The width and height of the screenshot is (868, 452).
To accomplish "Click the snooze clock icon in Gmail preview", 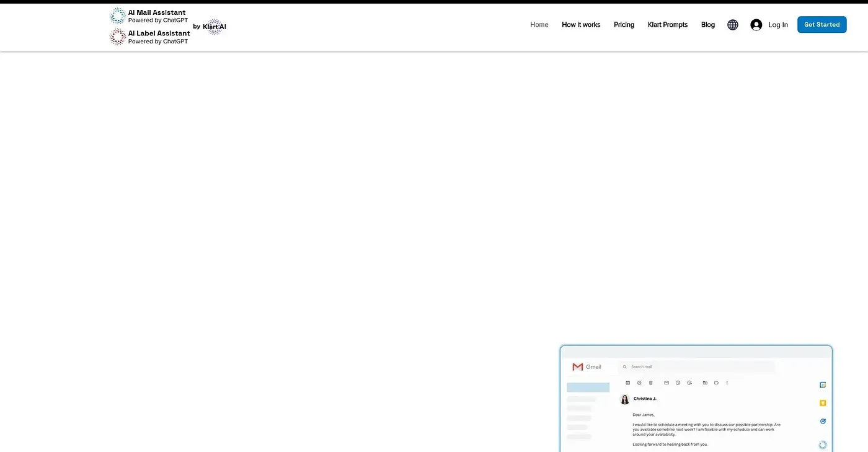I will coord(678,383).
